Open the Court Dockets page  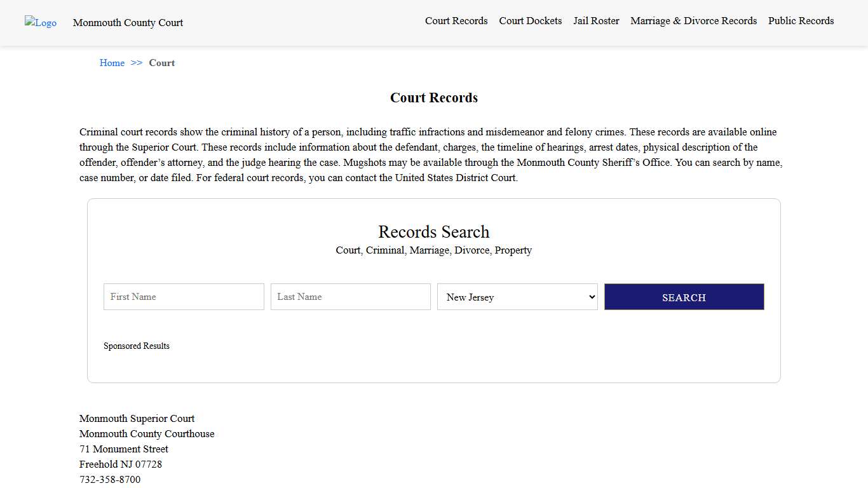[x=530, y=20]
